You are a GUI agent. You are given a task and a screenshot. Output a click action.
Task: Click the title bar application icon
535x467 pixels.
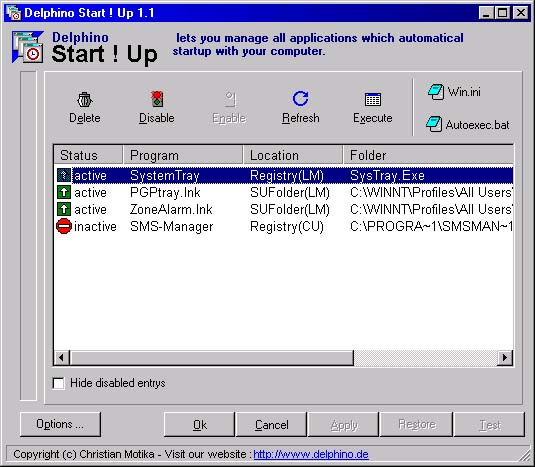click(x=14, y=13)
